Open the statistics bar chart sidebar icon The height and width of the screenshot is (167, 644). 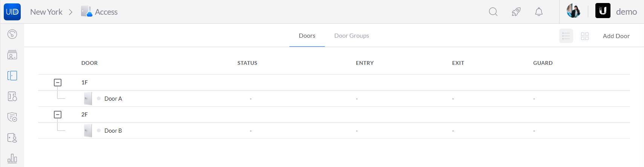coord(12,158)
